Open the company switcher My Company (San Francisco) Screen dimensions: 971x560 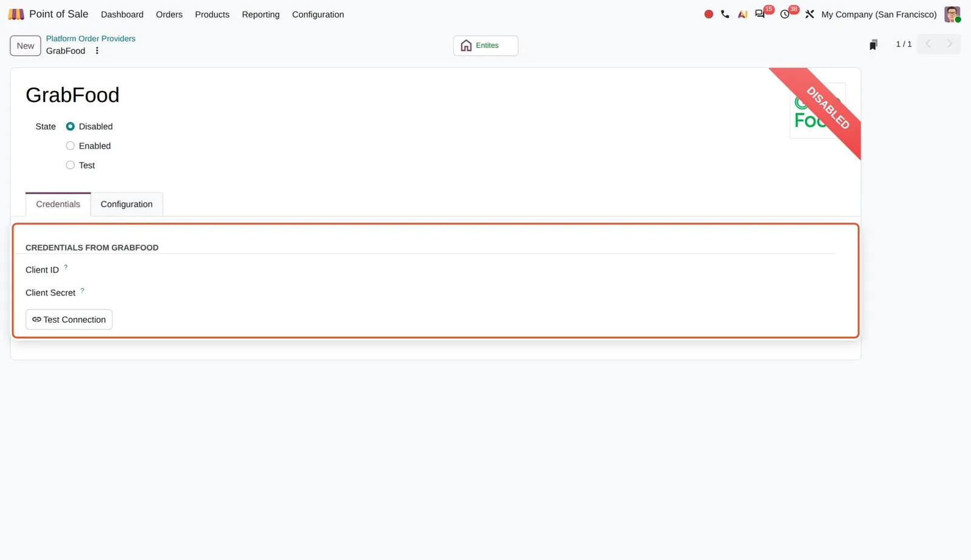coord(879,15)
